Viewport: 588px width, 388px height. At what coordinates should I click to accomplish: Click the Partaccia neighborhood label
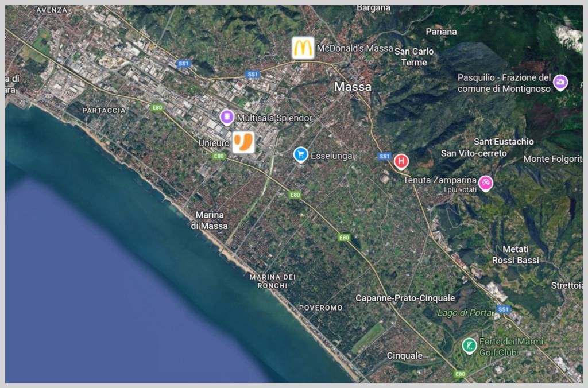pyautogui.click(x=103, y=110)
